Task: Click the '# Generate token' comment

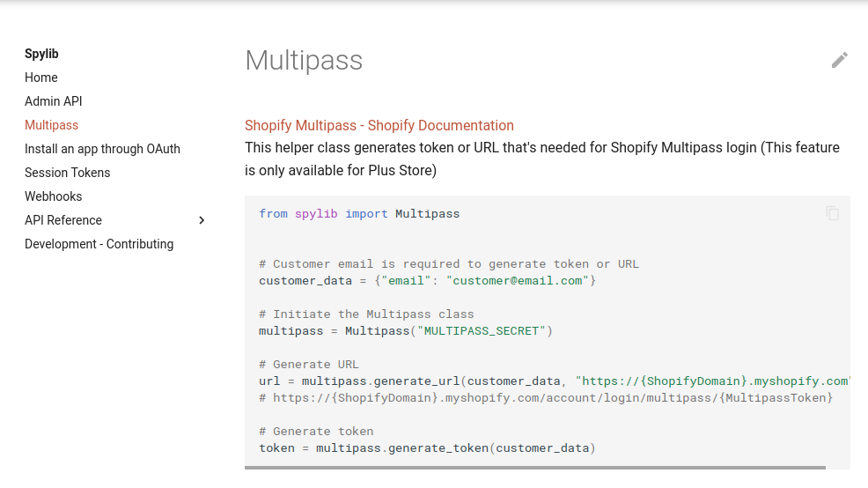Action: 316,432
